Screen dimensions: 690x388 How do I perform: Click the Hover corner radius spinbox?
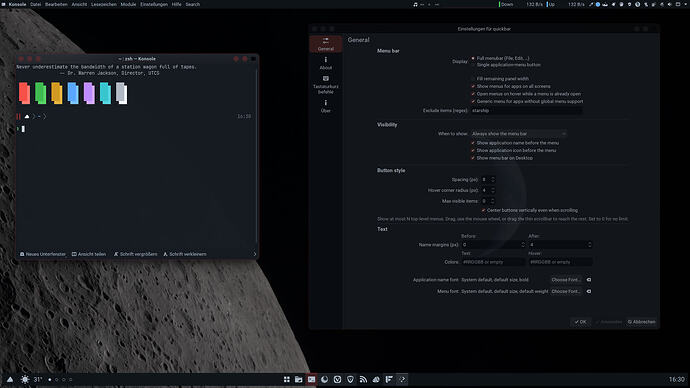pos(488,190)
